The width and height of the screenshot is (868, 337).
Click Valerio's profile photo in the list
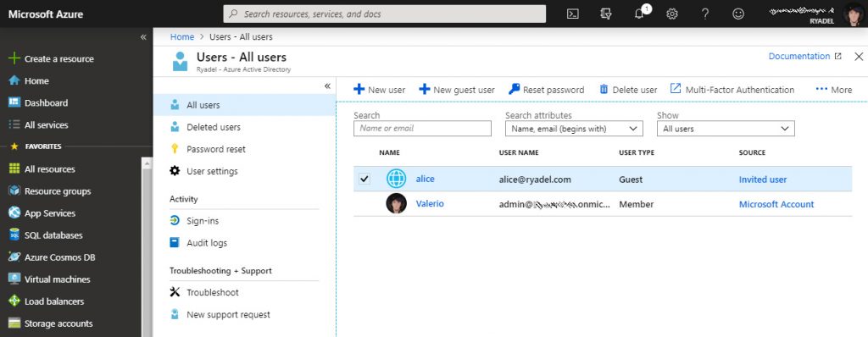click(397, 203)
